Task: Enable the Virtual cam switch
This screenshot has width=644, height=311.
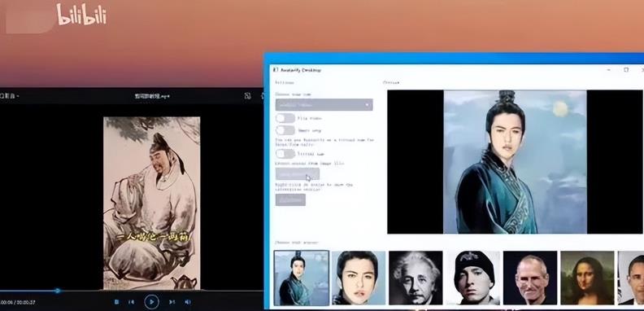Action: [285, 154]
